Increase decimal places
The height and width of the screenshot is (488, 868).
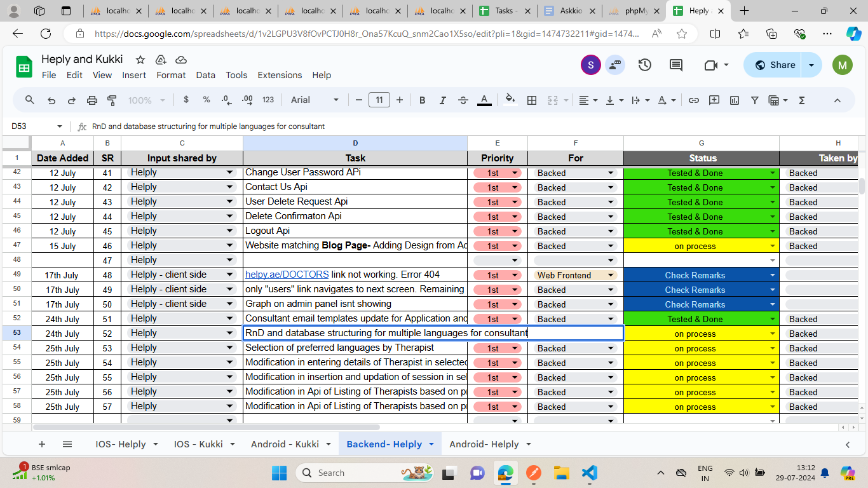(247, 100)
